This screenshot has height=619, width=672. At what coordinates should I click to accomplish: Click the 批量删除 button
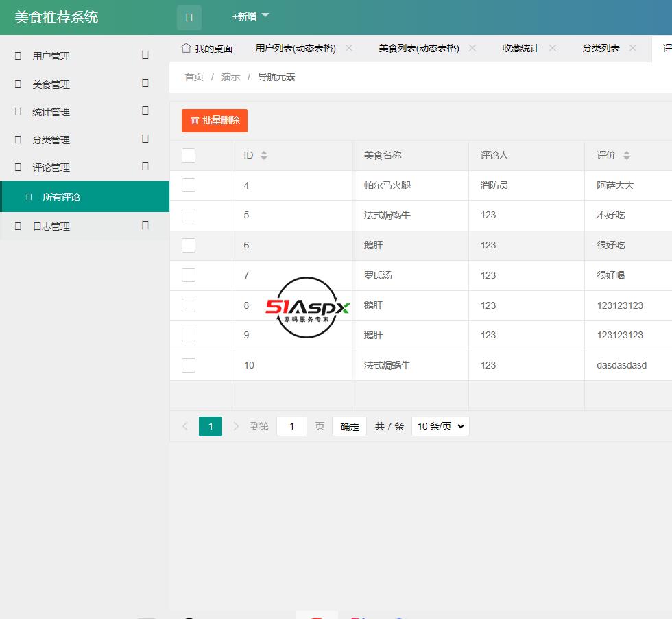tap(215, 120)
